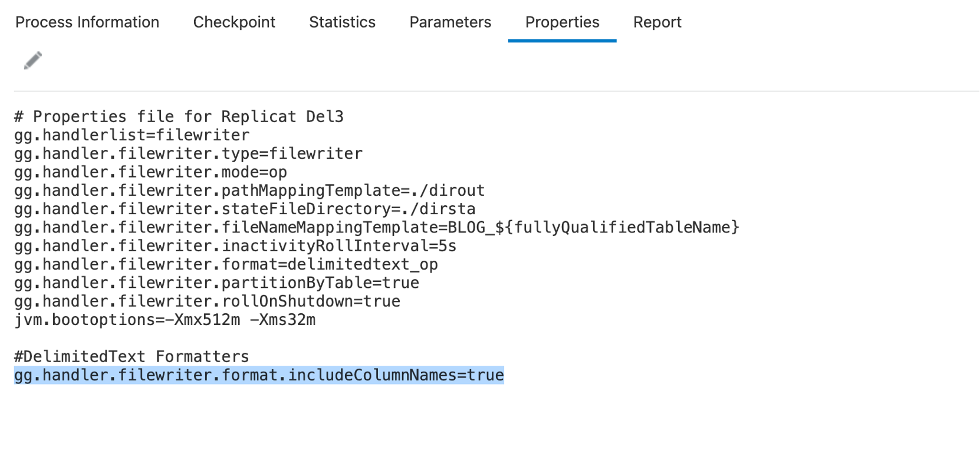
Task: Open the Process Information tab
Action: click(87, 22)
